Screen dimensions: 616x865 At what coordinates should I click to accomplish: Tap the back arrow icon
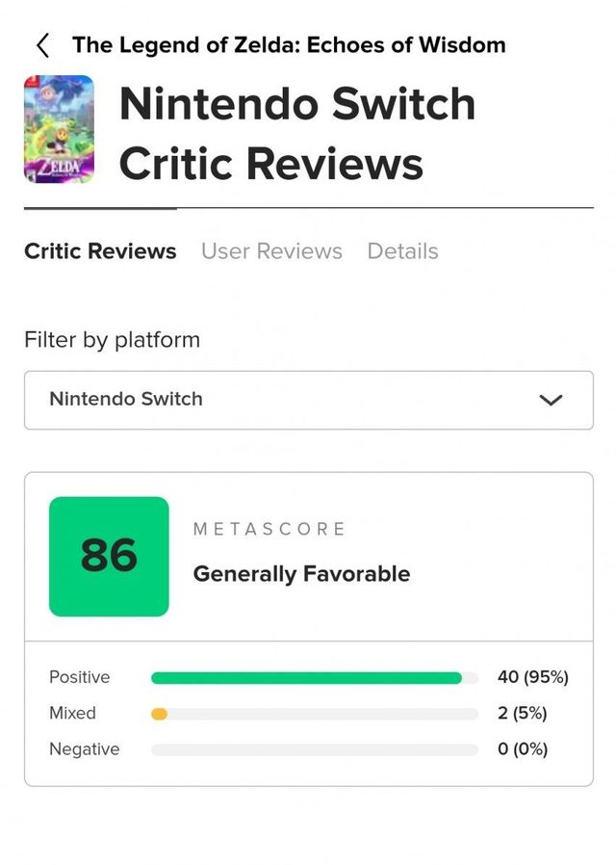(x=41, y=44)
